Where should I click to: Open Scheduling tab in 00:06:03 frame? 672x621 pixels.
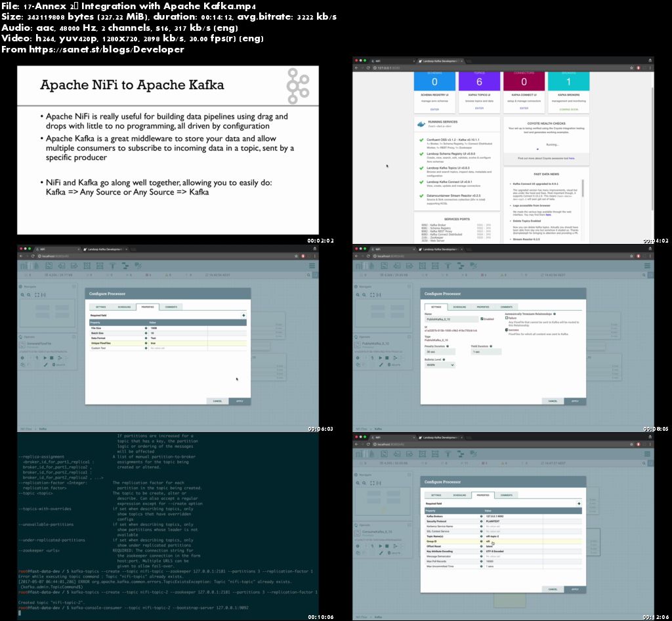click(x=124, y=307)
